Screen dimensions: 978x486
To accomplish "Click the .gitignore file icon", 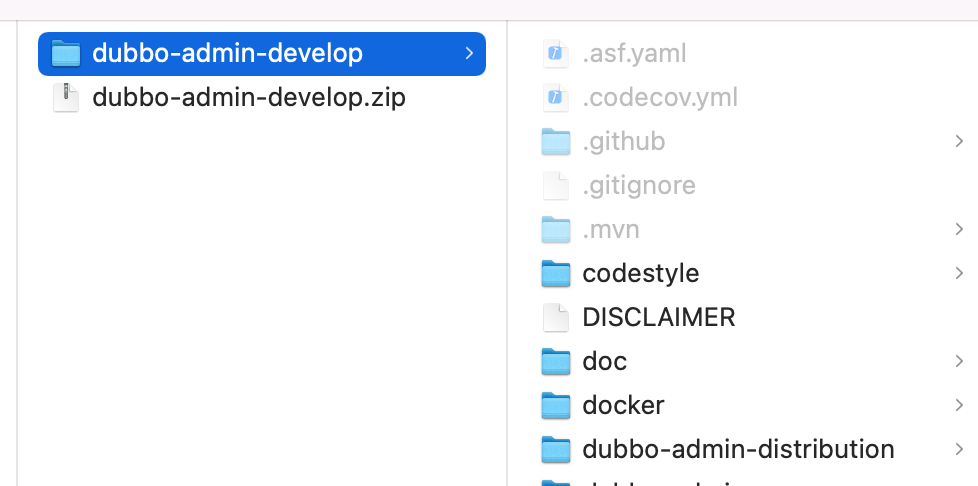I will (x=555, y=186).
